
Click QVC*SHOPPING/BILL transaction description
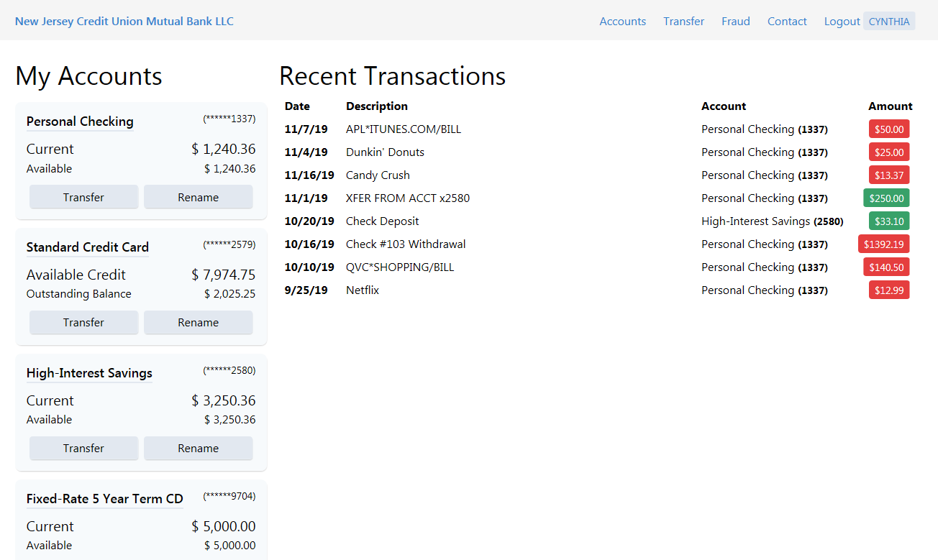[400, 267]
